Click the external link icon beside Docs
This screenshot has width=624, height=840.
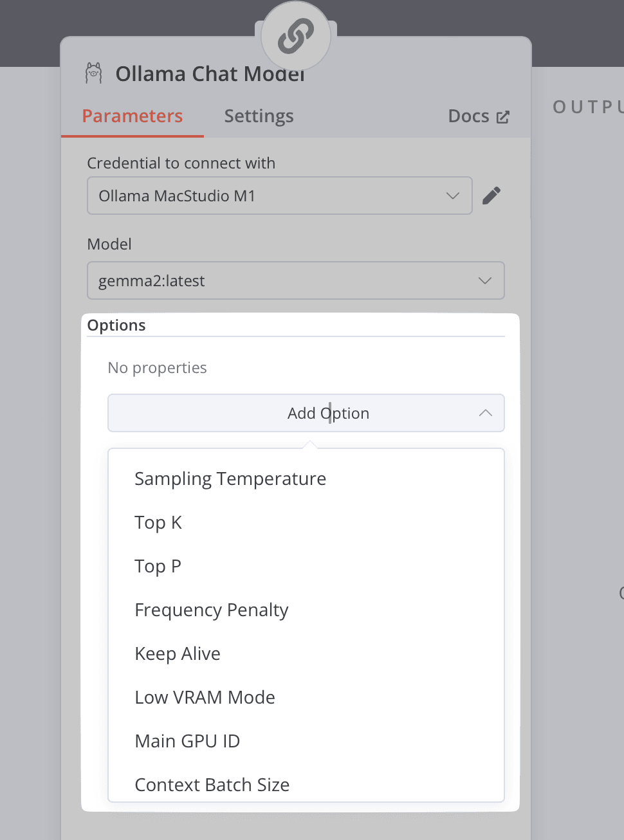click(503, 117)
